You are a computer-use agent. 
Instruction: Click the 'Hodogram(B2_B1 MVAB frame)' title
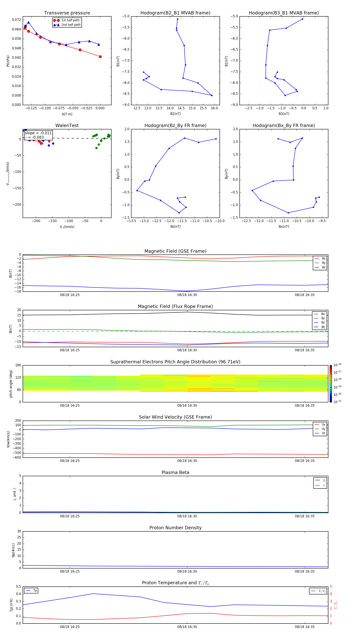(175, 13)
